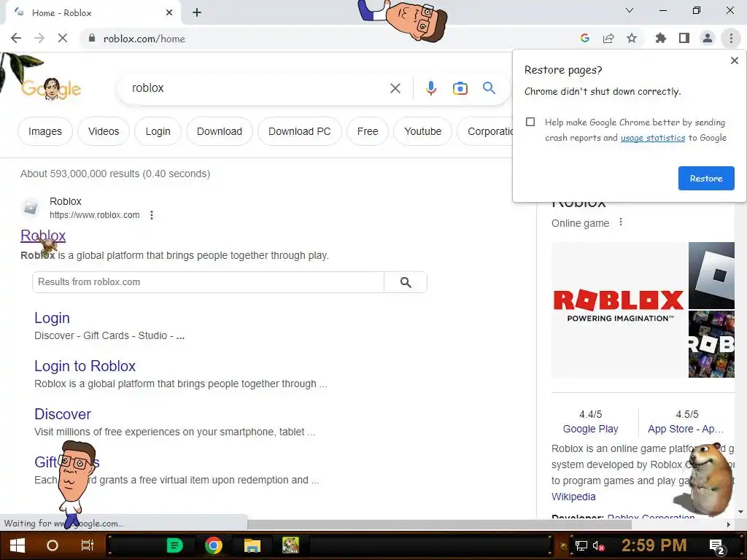Open the Chrome profile avatar
747x560 pixels.
click(x=708, y=38)
